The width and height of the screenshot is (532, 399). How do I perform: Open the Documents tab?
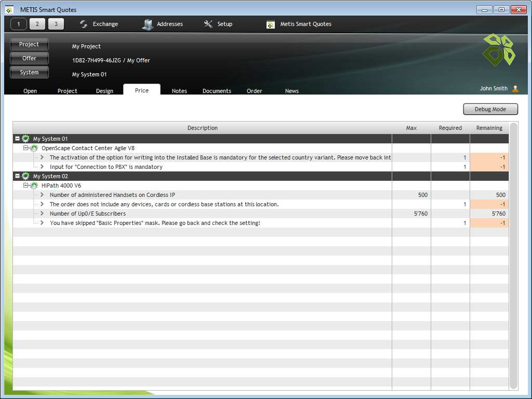(x=217, y=91)
